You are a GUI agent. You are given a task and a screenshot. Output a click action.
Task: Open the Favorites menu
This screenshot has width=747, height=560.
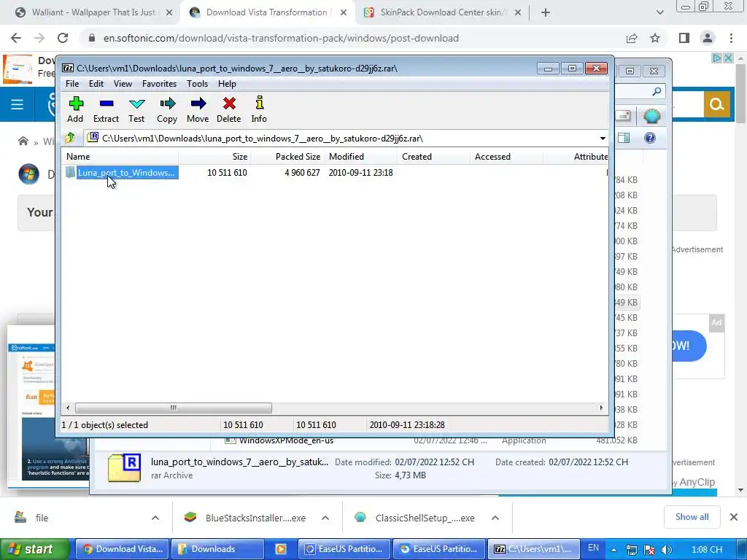pos(159,84)
